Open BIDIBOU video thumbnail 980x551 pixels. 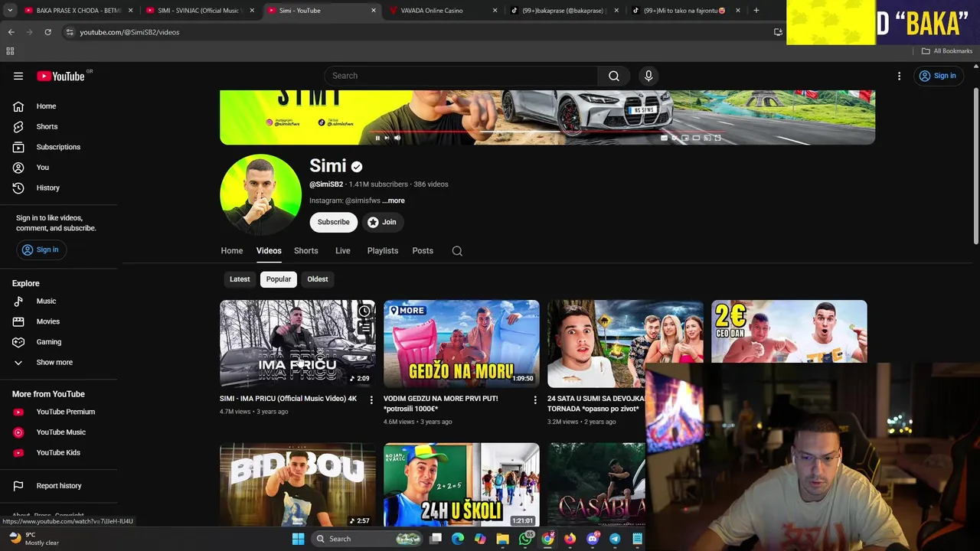pyautogui.click(x=298, y=485)
